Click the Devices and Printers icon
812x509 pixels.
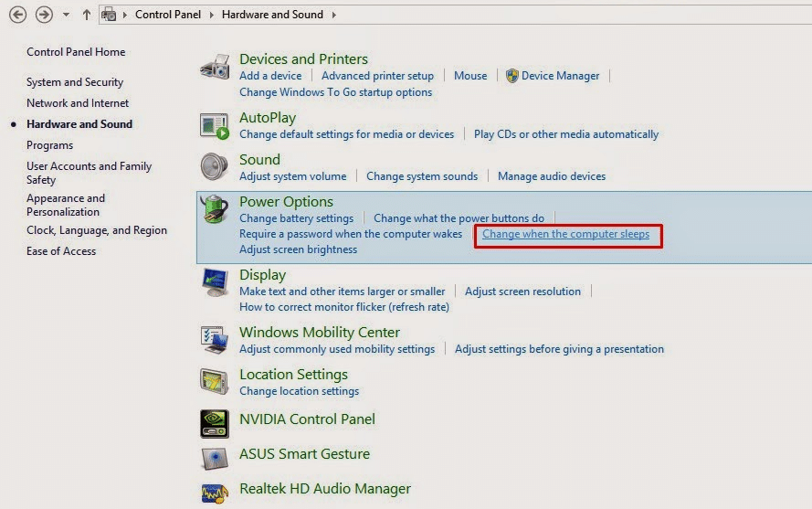pos(215,67)
